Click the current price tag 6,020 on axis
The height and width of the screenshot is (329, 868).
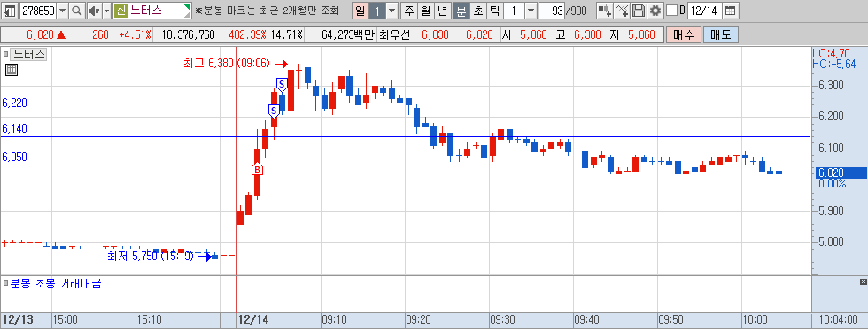click(x=841, y=172)
